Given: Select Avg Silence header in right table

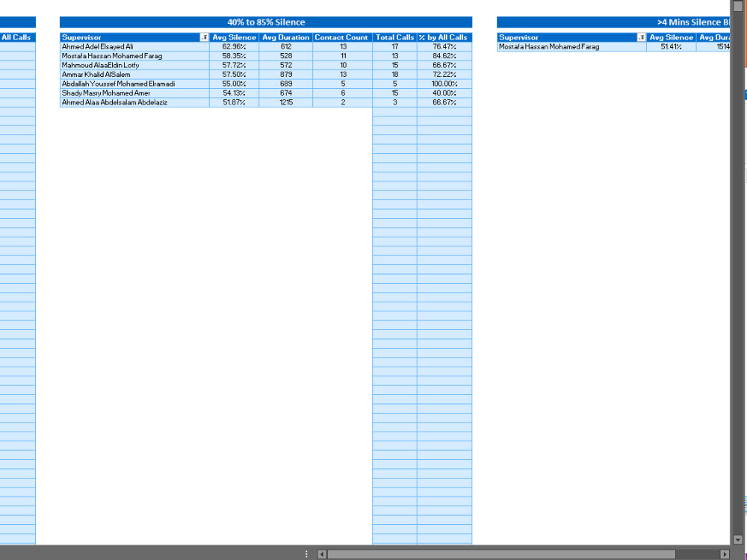Looking at the screenshot, I should pos(672,37).
